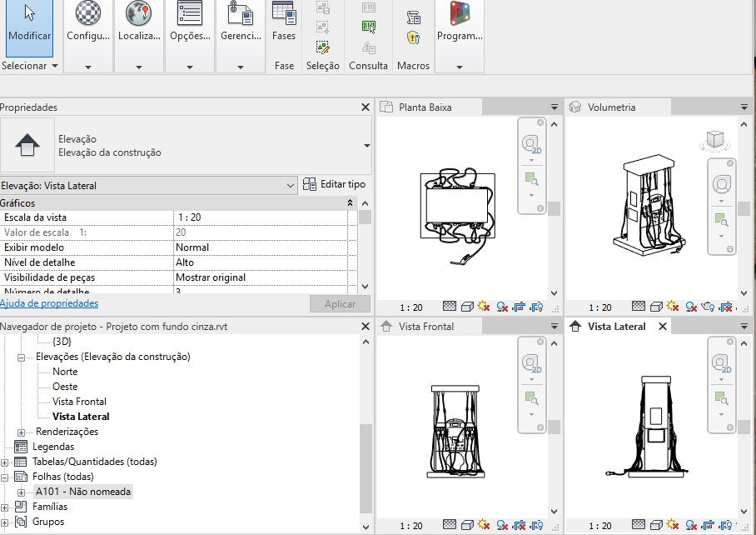Viewport: 756px width, 535px height.
Task: Open the Oeste elevation in project browser
Action: 65,387
